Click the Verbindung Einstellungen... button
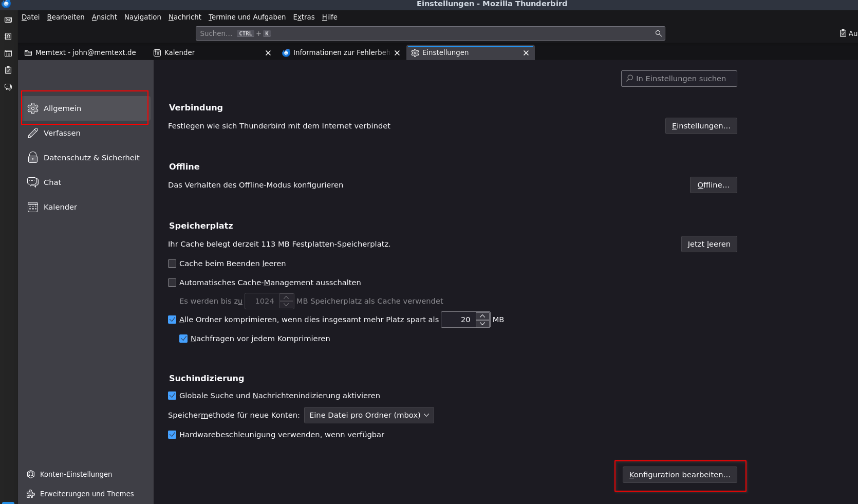 pos(701,126)
